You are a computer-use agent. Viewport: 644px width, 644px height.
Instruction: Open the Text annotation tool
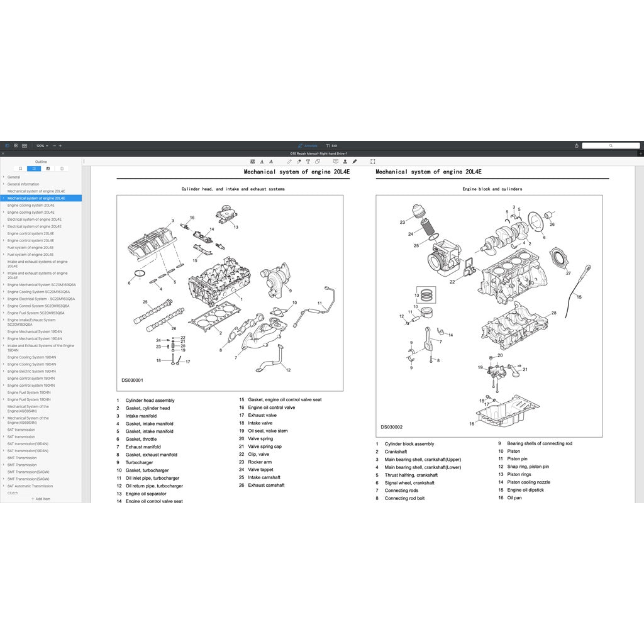point(308,162)
